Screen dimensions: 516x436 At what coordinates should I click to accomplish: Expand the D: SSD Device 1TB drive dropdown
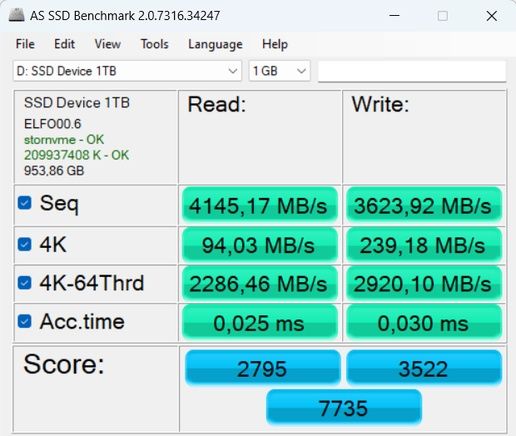point(127,71)
